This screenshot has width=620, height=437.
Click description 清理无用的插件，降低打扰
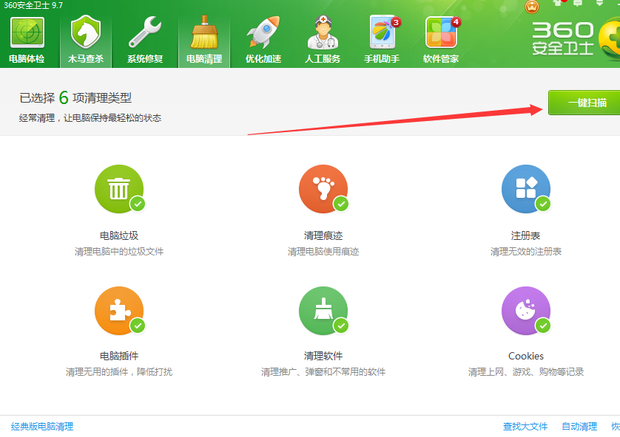119,372
